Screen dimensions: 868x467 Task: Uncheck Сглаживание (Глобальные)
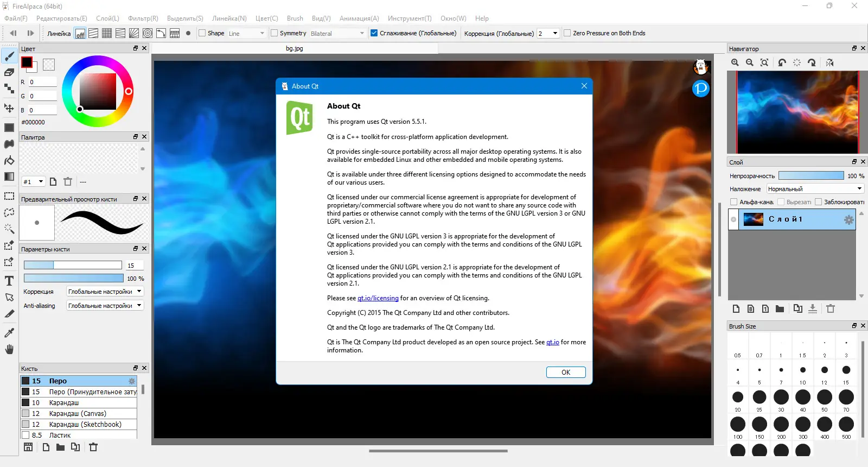pyautogui.click(x=374, y=33)
